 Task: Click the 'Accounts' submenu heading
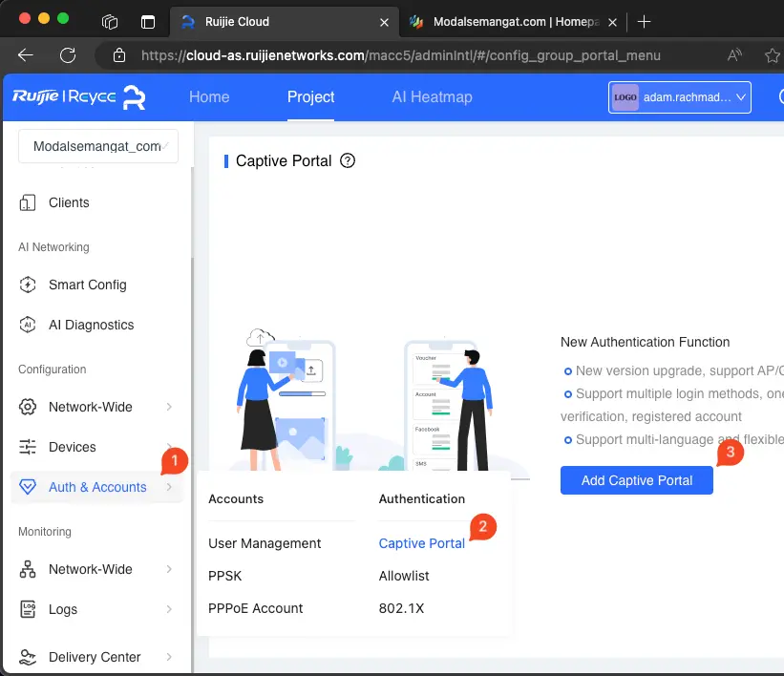click(x=236, y=498)
